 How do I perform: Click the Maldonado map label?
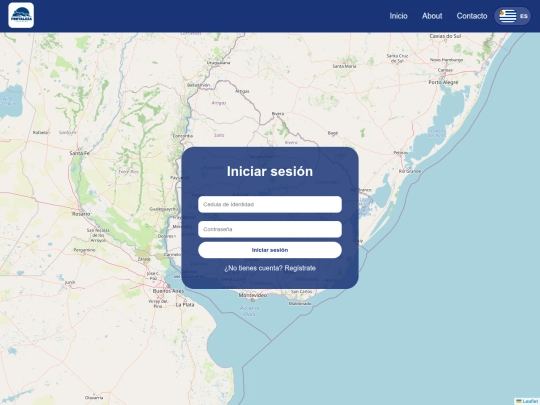300,304
